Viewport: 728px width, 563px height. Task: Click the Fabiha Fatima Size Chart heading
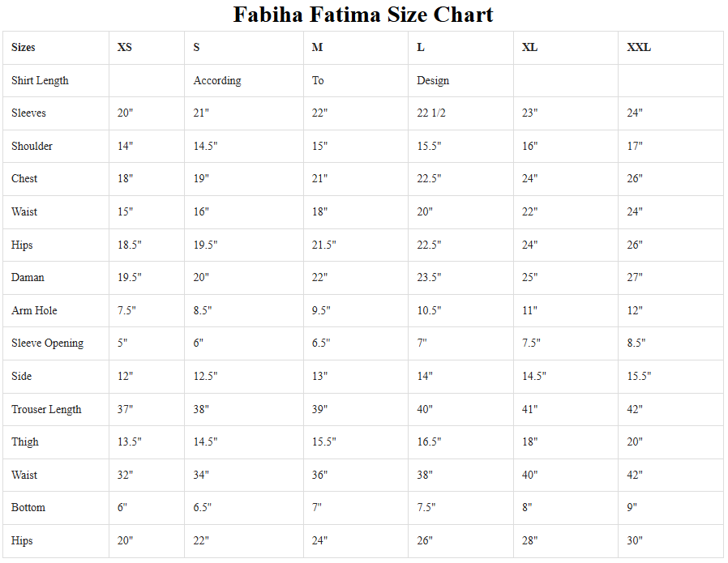pyautogui.click(x=363, y=15)
